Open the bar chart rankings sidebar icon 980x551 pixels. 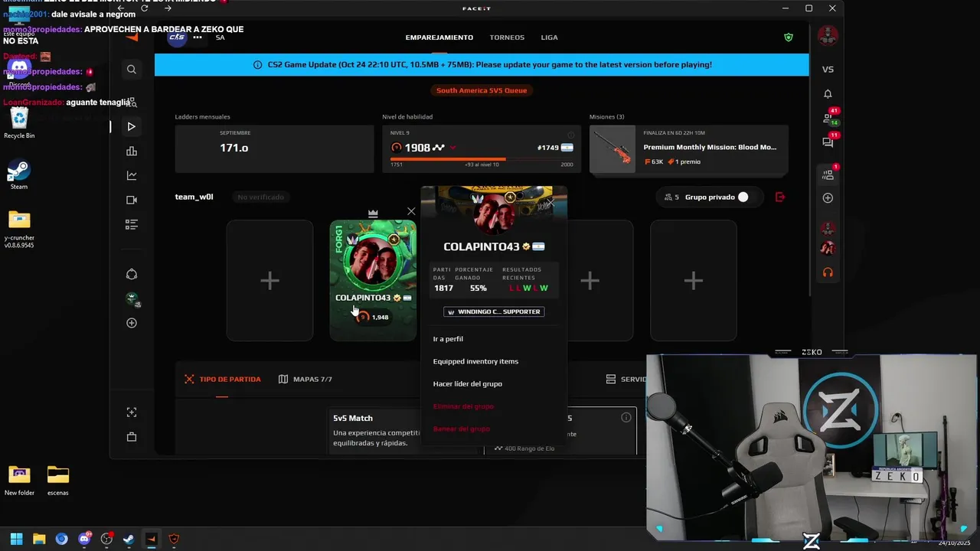coord(132,151)
